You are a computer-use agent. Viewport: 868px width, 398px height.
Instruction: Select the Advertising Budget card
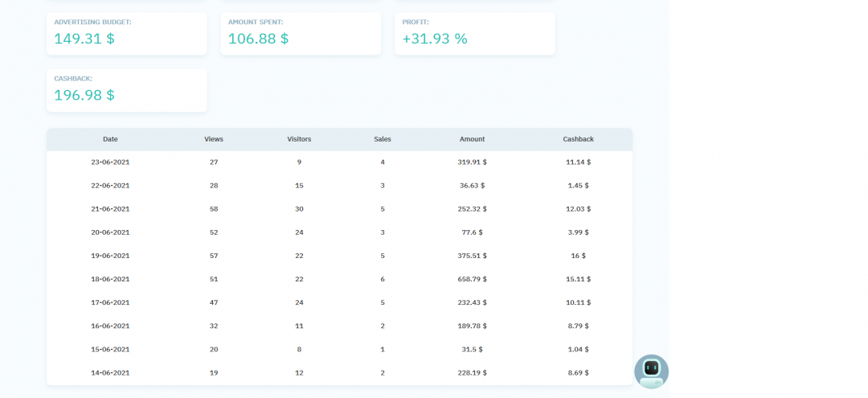(126, 33)
